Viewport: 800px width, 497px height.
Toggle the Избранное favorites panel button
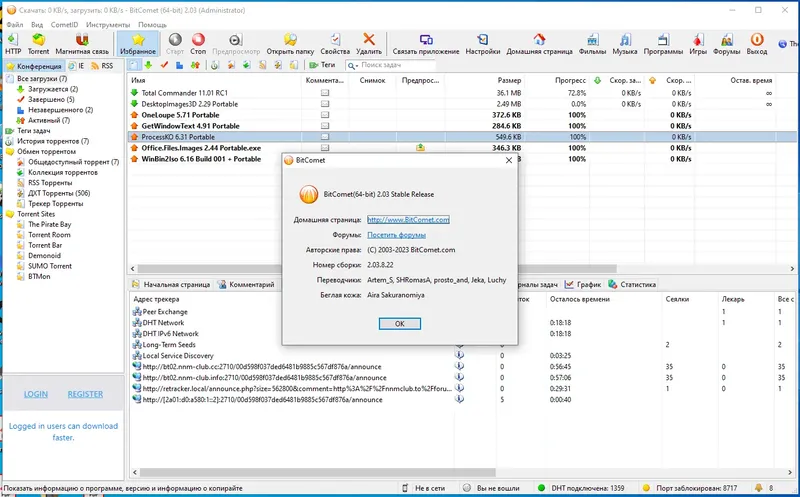click(138, 43)
